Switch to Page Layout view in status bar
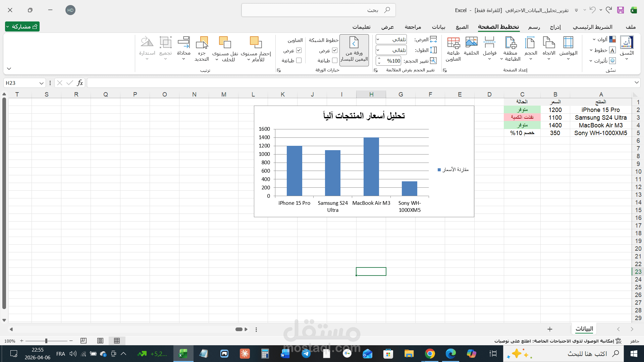This screenshot has height=362, width=644. pyautogui.click(x=100, y=341)
